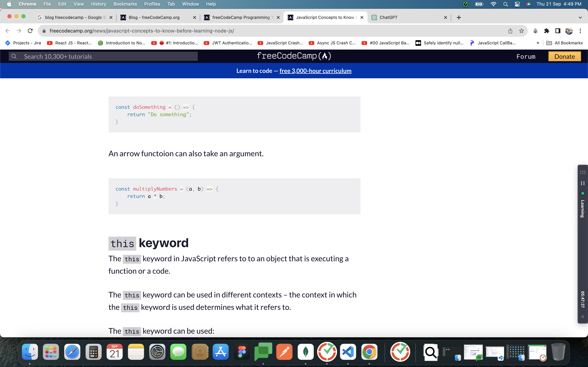Open the Bookmarks menu in the menu bar

click(125, 4)
